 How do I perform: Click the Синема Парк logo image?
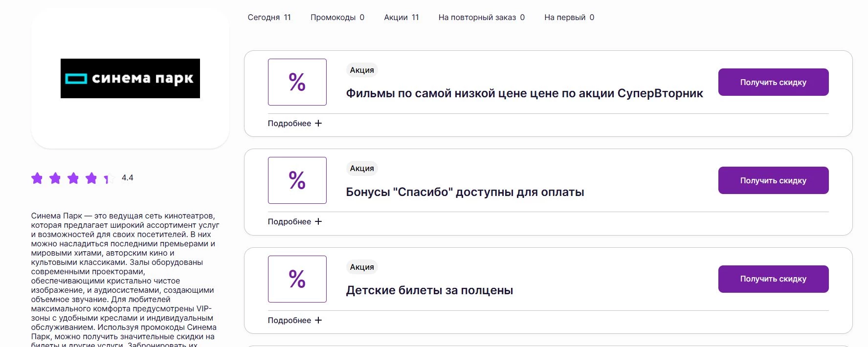pyautogui.click(x=130, y=78)
